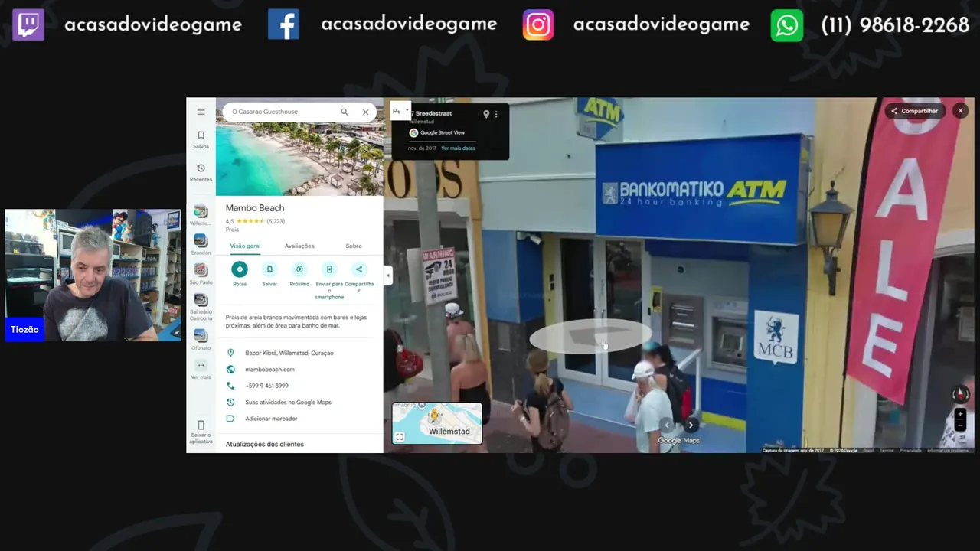Click the Pegman dropdown in Street View card

point(399,112)
